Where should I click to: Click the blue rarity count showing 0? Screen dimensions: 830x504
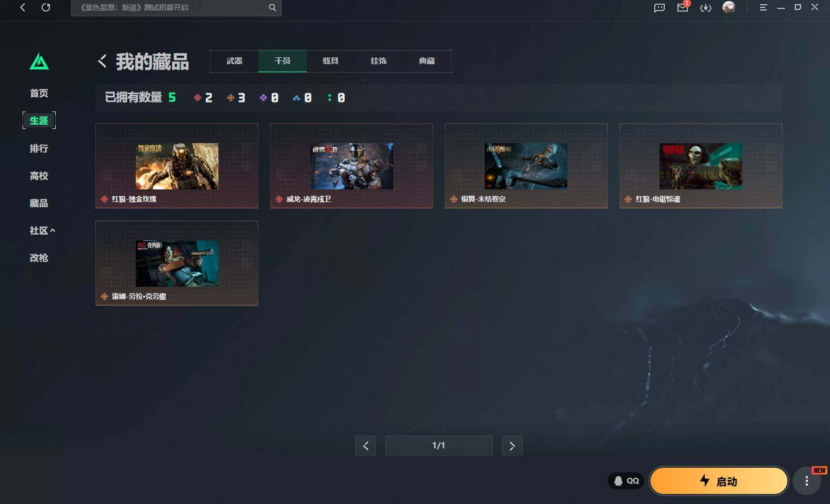302,98
